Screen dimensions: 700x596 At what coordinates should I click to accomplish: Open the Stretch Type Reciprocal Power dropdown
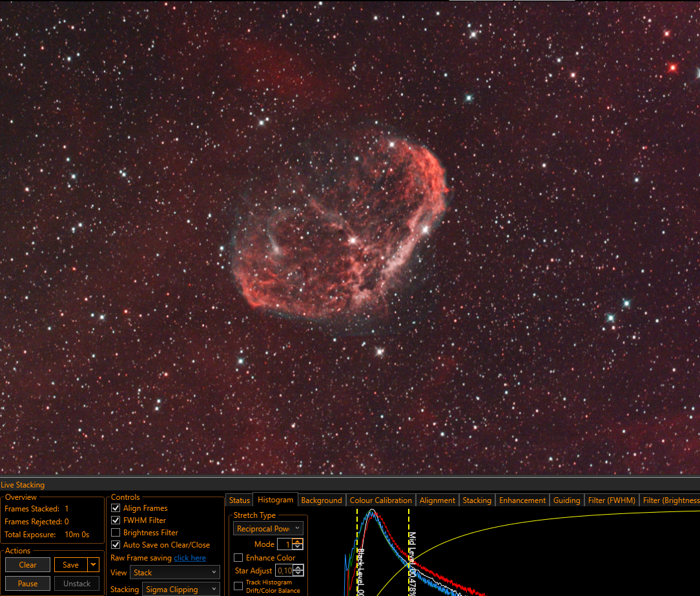(268, 529)
